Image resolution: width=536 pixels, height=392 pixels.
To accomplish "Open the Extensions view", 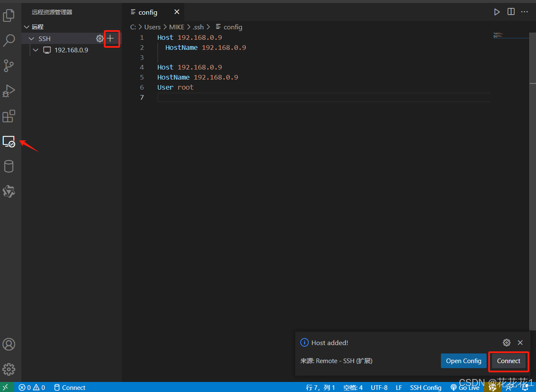I will (9, 116).
